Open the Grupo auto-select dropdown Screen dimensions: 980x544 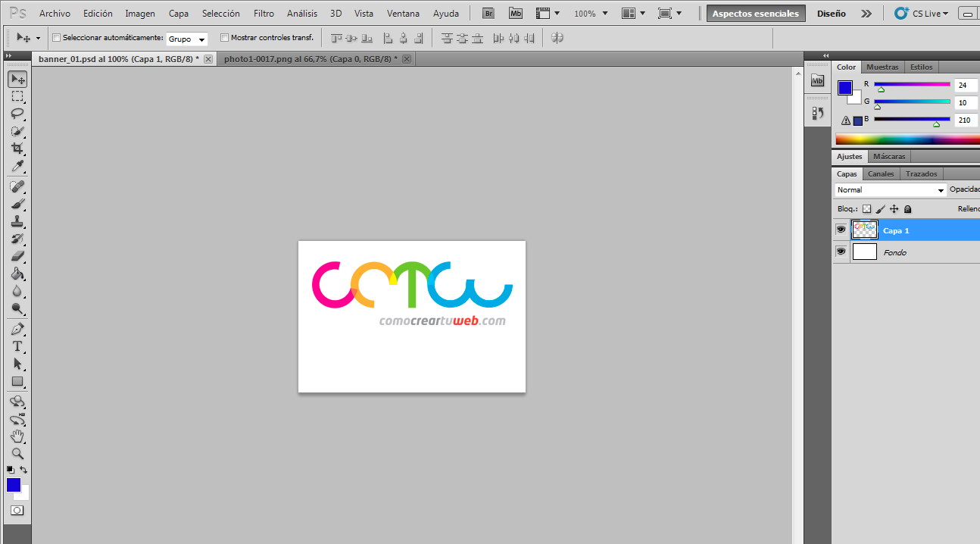pyautogui.click(x=187, y=39)
